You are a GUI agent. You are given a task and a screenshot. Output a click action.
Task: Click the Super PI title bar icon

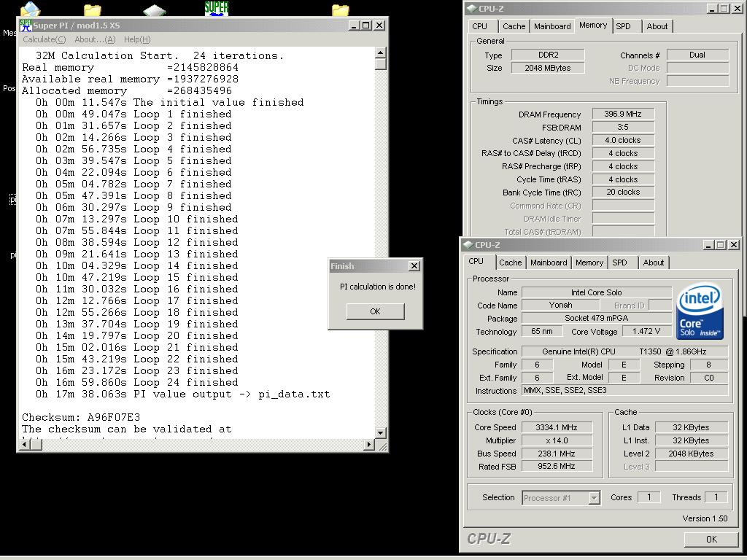pos(26,26)
